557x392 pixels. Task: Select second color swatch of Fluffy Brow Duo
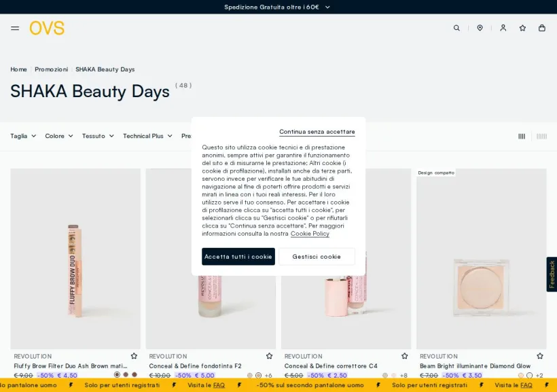coord(126,374)
